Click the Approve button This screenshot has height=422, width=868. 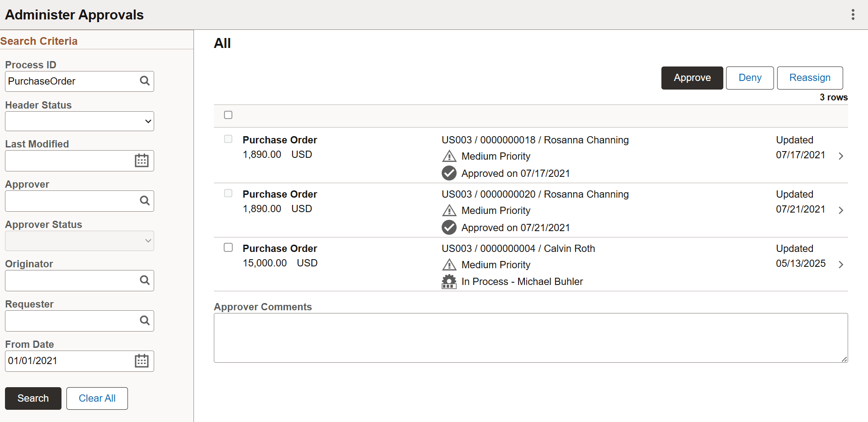point(692,78)
